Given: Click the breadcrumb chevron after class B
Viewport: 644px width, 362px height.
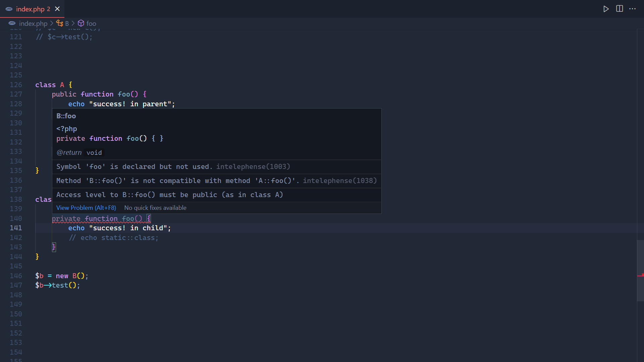Looking at the screenshot, I should coord(73,23).
